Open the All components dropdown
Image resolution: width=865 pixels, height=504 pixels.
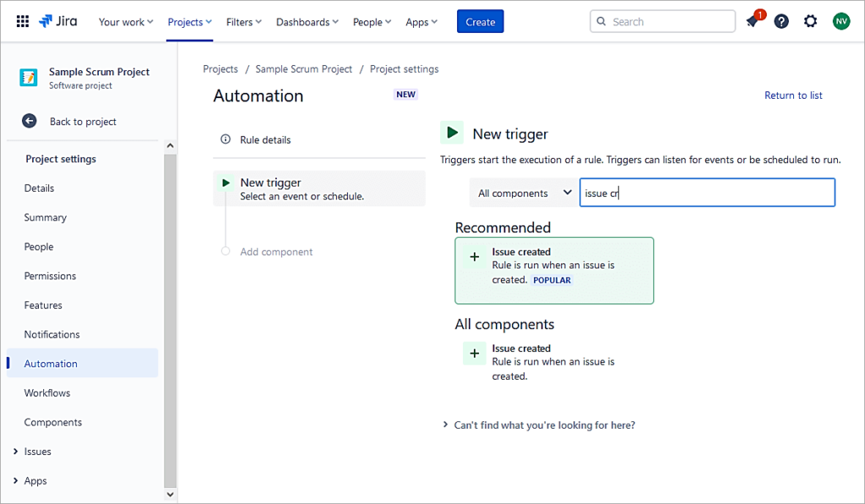[x=522, y=192]
